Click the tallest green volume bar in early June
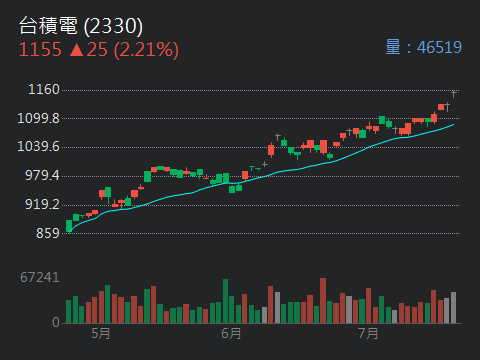 [225, 301]
